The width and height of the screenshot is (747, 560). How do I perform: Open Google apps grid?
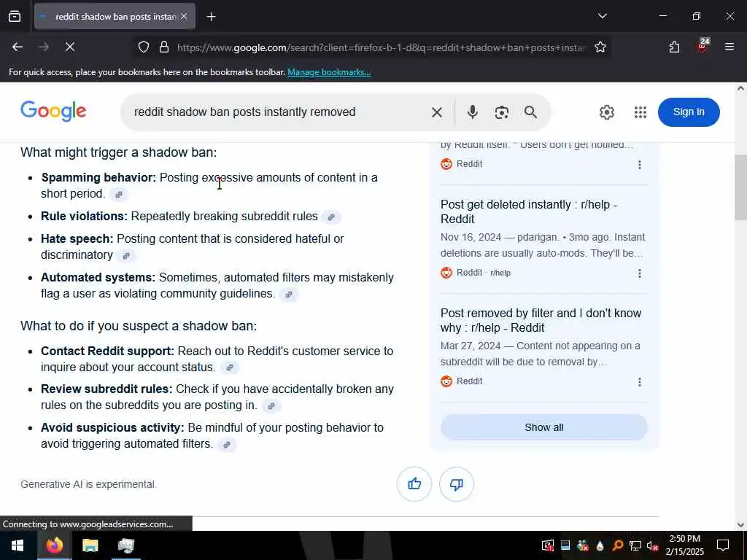click(x=640, y=112)
